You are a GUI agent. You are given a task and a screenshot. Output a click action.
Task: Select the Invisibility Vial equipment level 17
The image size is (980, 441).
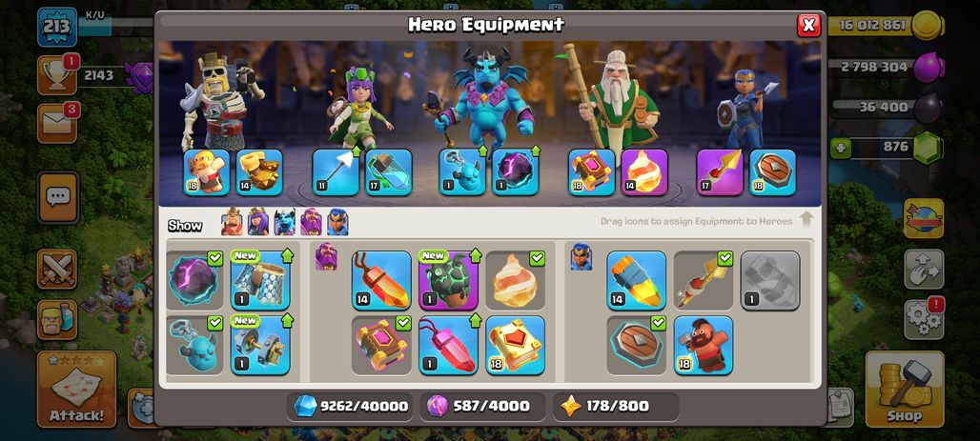389,171
